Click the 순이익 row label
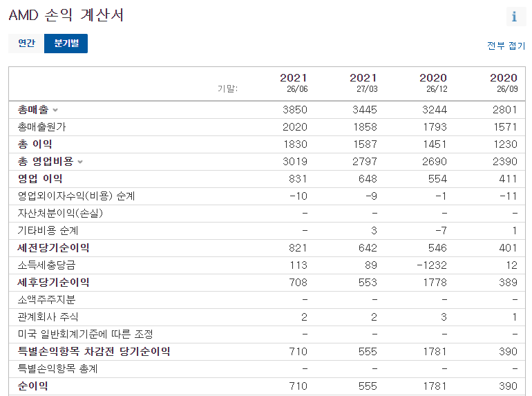The height and width of the screenshot is (396, 532). (33, 386)
